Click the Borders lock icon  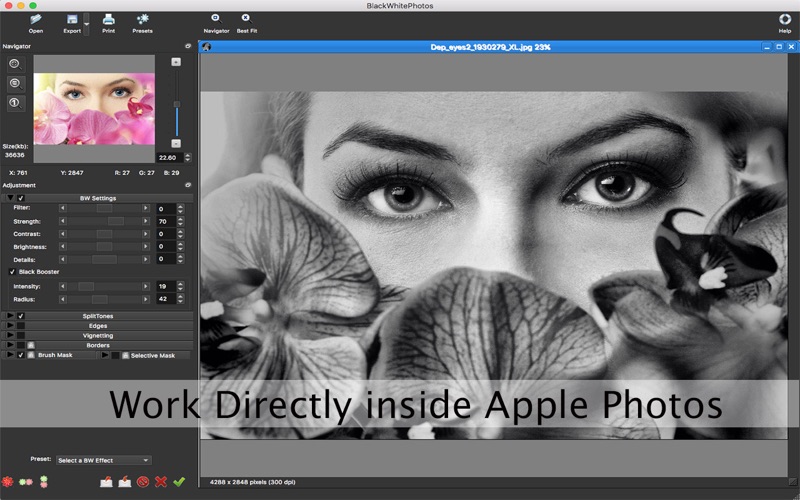pos(31,345)
